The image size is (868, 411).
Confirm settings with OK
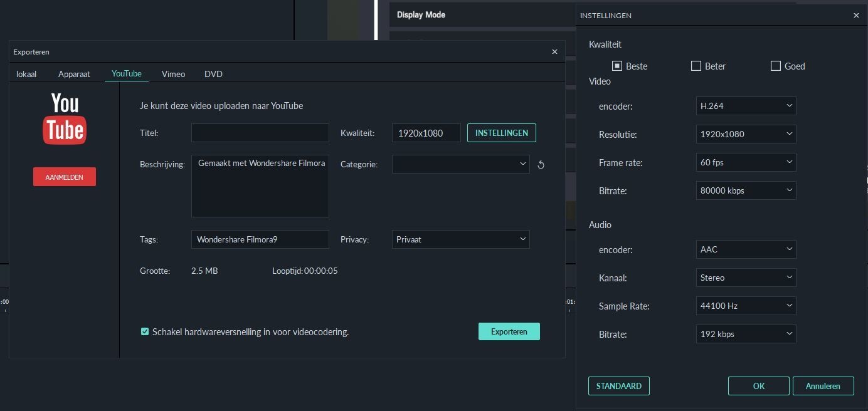click(759, 386)
